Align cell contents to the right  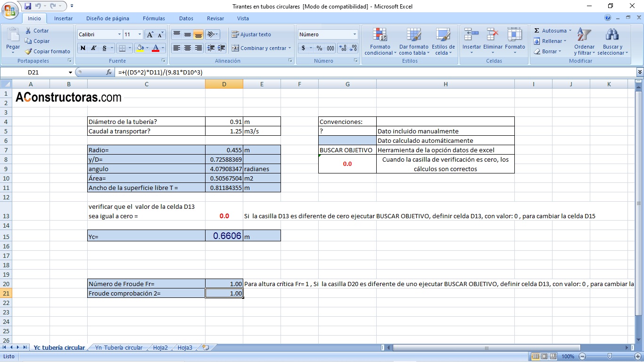tap(198, 48)
